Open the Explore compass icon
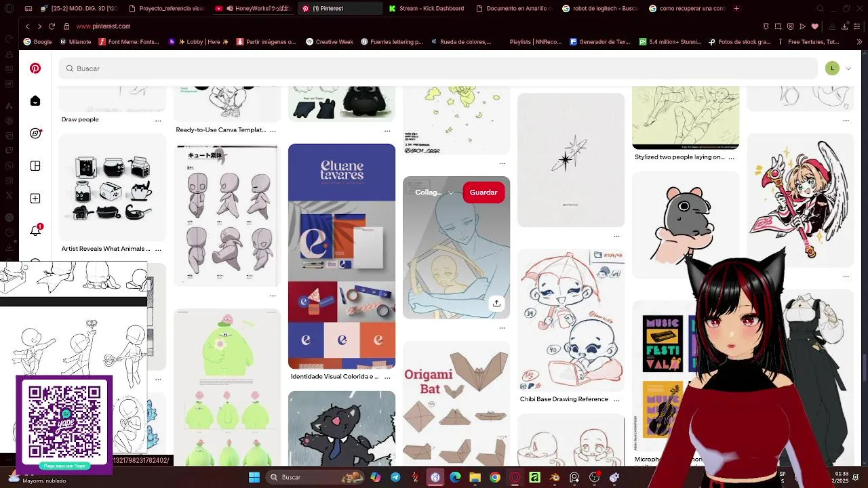Screen dimensions: 868x488 35,134
